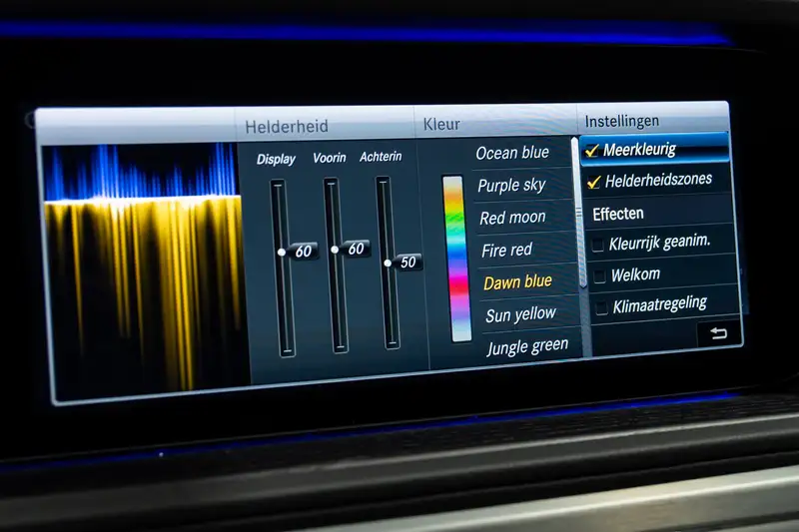
Task: Toggle the Helderheidszones checkbox
Action: point(594,182)
